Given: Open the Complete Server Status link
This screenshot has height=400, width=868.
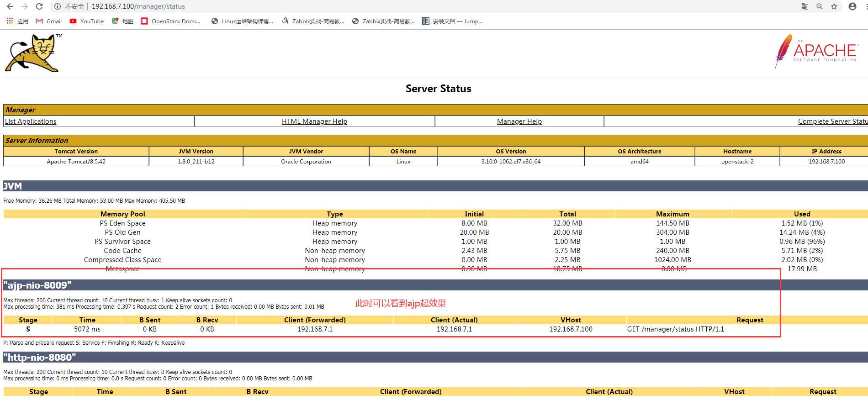Looking at the screenshot, I should [x=833, y=121].
